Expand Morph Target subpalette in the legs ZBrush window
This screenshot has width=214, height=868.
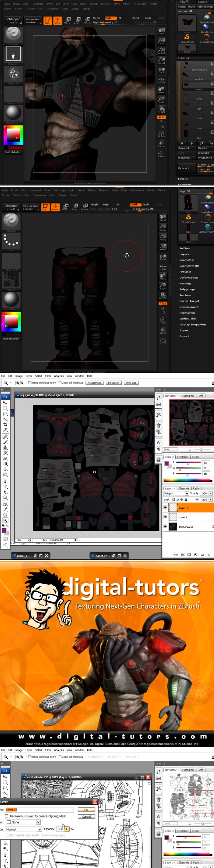point(189,301)
